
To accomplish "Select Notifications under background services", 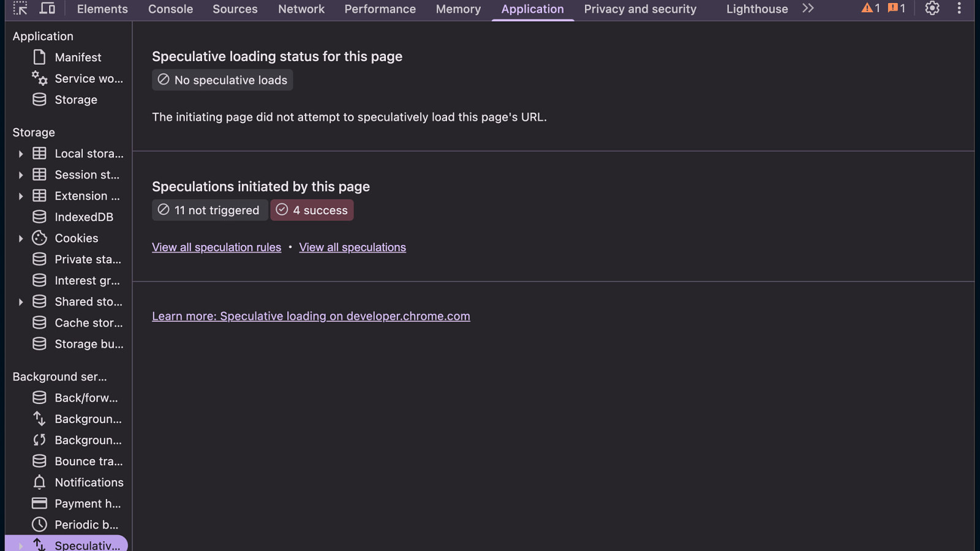I will [89, 482].
